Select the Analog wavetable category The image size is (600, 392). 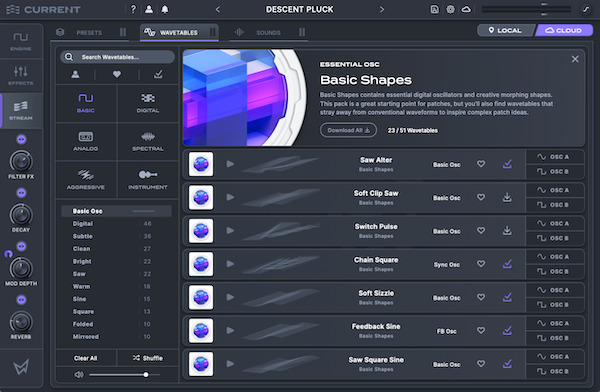click(86, 141)
